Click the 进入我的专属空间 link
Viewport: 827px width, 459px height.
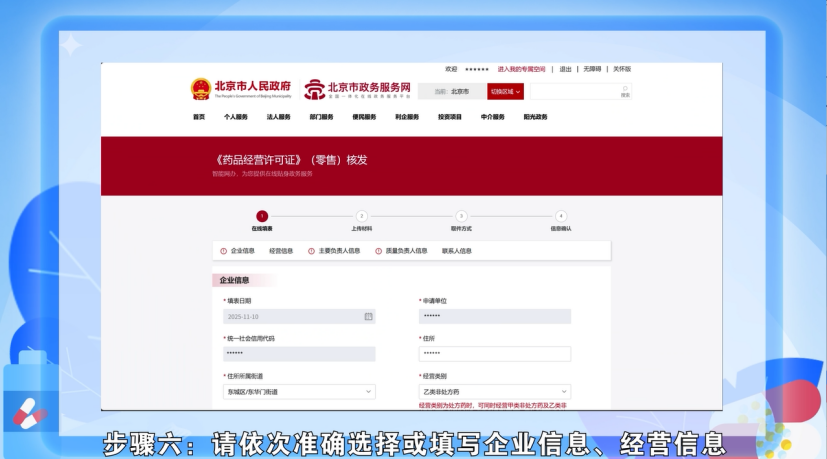(x=521, y=69)
